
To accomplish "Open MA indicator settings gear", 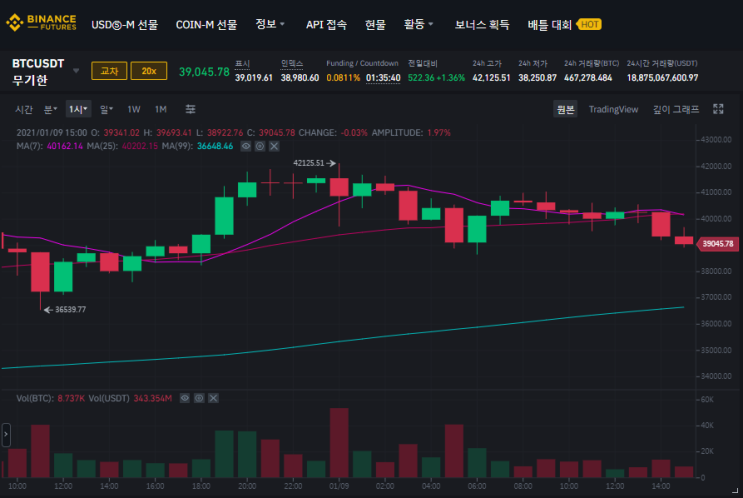I will tap(260, 146).
